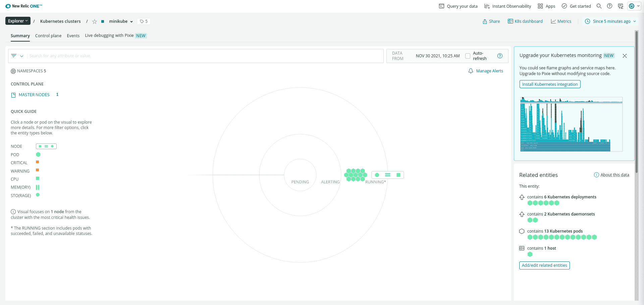
Task: Favorite minikube cluster with star icon
Action: 95,21
